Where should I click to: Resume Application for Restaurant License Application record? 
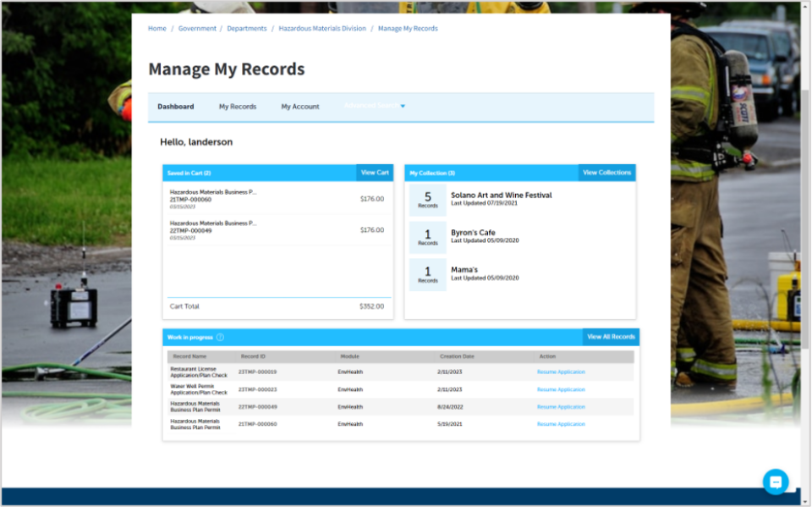(x=560, y=372)
